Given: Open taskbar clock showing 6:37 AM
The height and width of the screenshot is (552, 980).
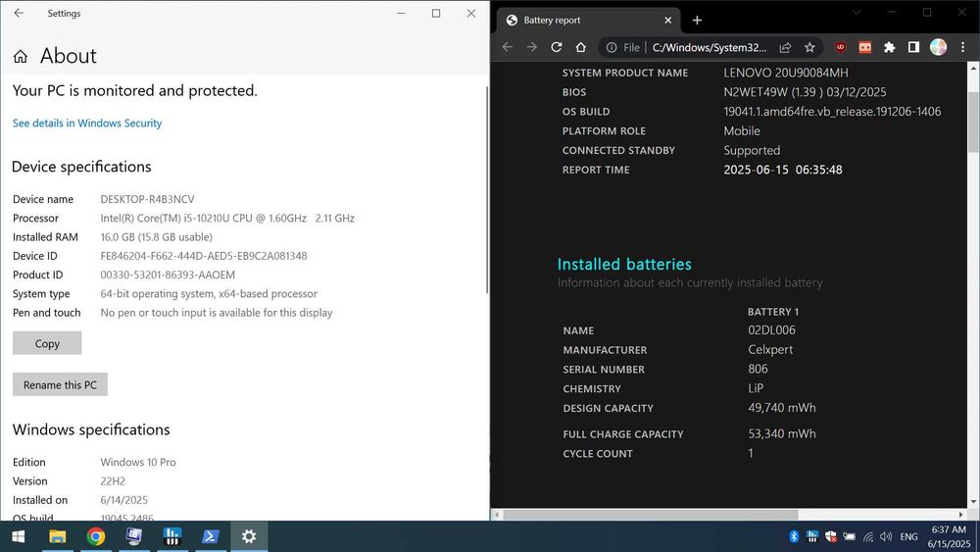Looking at the screenshot, I should (x=949, y=536).
